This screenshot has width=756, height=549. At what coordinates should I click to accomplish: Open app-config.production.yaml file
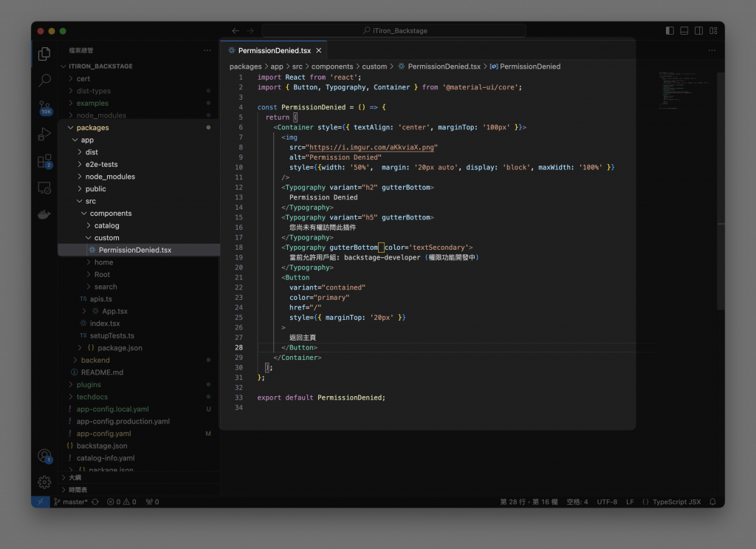coord(139,422)
